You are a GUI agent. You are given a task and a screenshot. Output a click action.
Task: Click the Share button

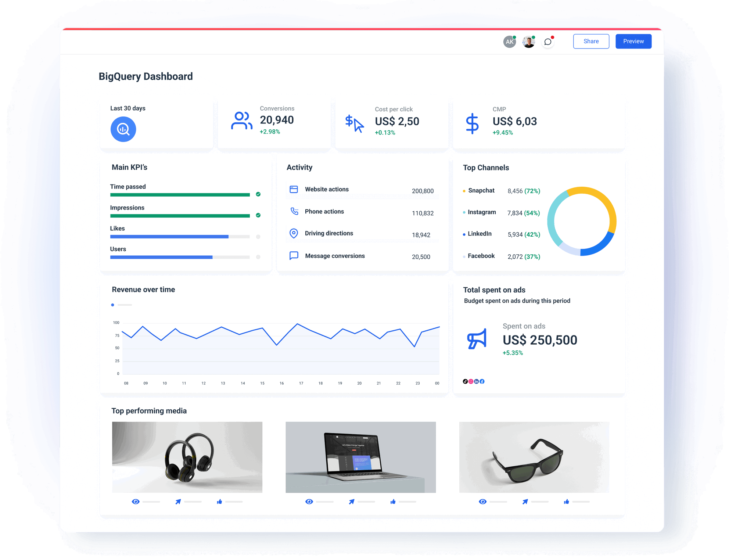[591, 41]
